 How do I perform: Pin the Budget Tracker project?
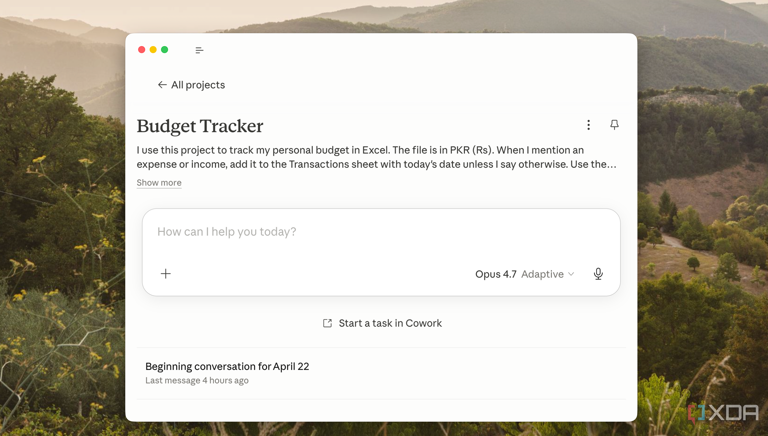point(614,125)
